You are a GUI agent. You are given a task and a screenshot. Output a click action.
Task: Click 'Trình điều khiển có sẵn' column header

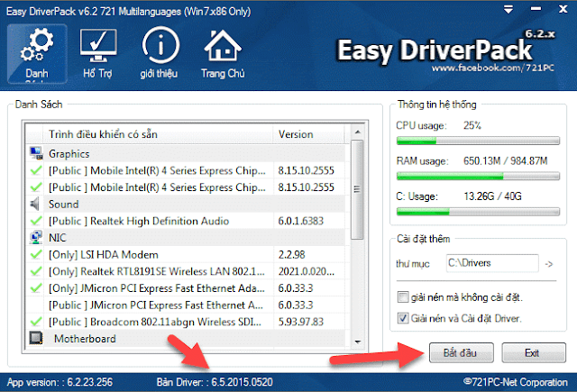click(x=159, y=134)
